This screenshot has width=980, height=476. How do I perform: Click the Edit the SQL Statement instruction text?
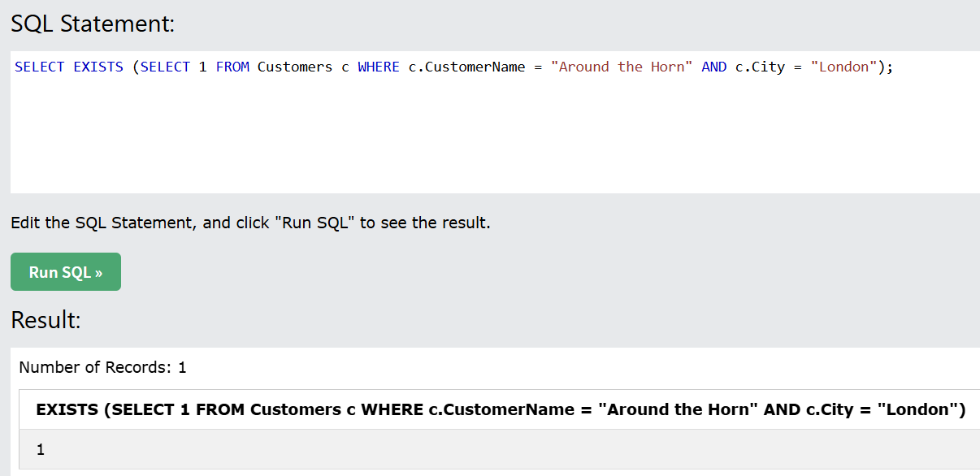pos(250,223)
